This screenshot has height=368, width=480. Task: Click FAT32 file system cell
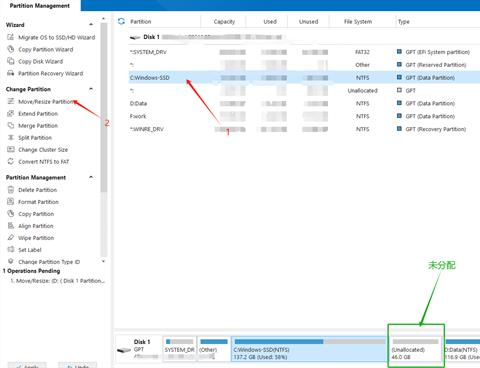[x=362, y=52]
